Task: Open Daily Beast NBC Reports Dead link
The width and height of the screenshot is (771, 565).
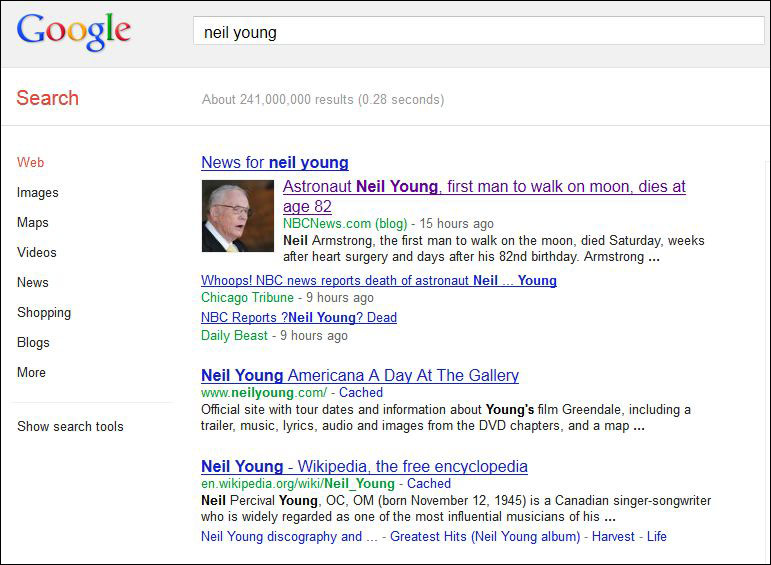Action: [298, 318]
